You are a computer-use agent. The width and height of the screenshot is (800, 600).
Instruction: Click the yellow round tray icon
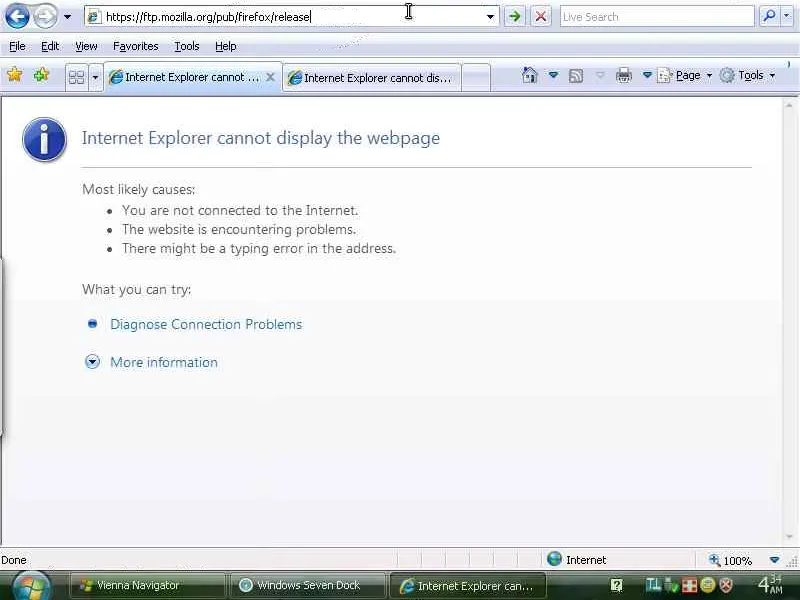point(707,585)
